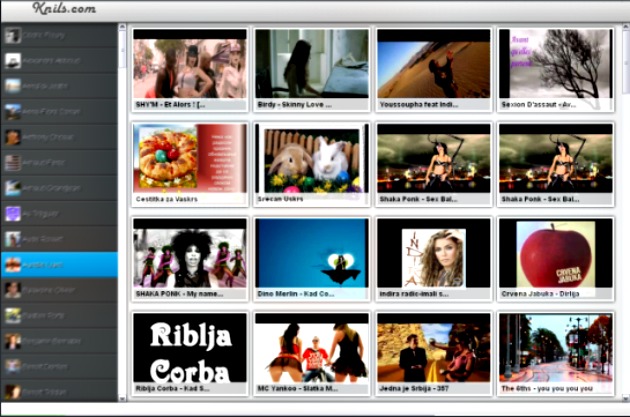Play the Srecan Uskrs bunny video
This screenshot has width=630, height=417.
[312, 164]
